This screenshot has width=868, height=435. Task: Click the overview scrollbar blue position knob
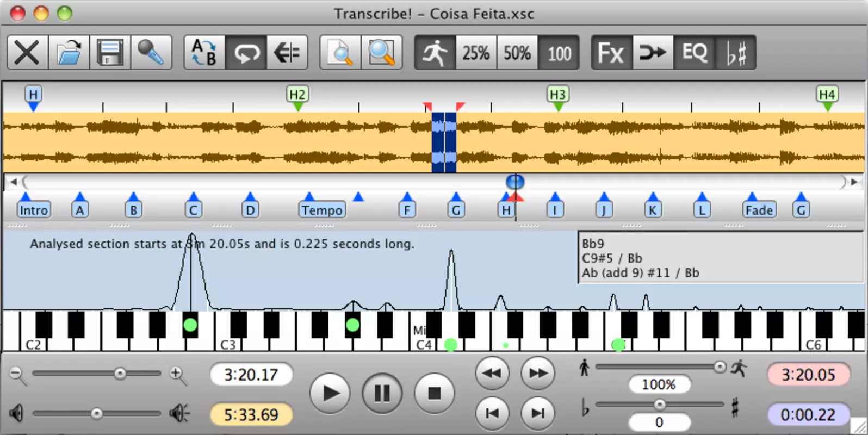coord(515,182)
